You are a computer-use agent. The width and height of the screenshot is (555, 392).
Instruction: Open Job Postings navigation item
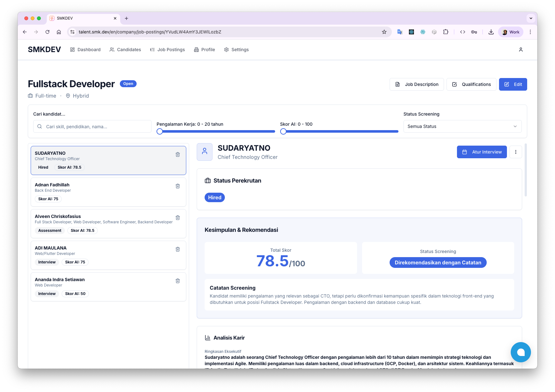tap(167, 50)
